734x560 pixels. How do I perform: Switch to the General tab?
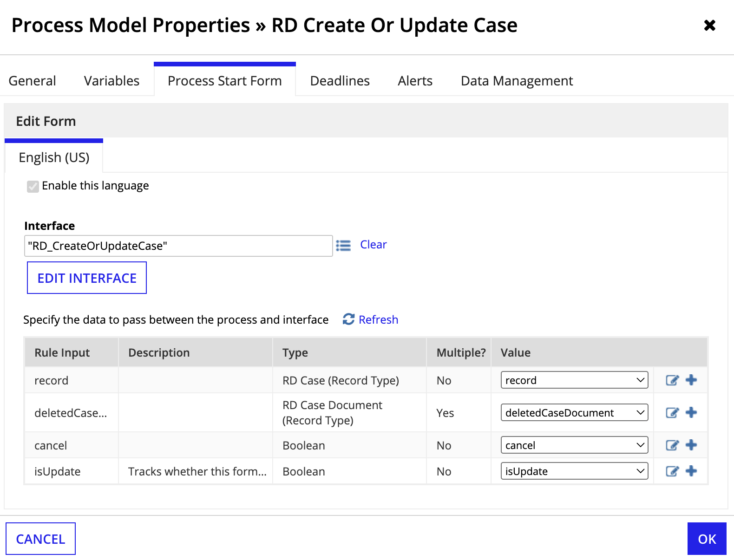(33, 81)
